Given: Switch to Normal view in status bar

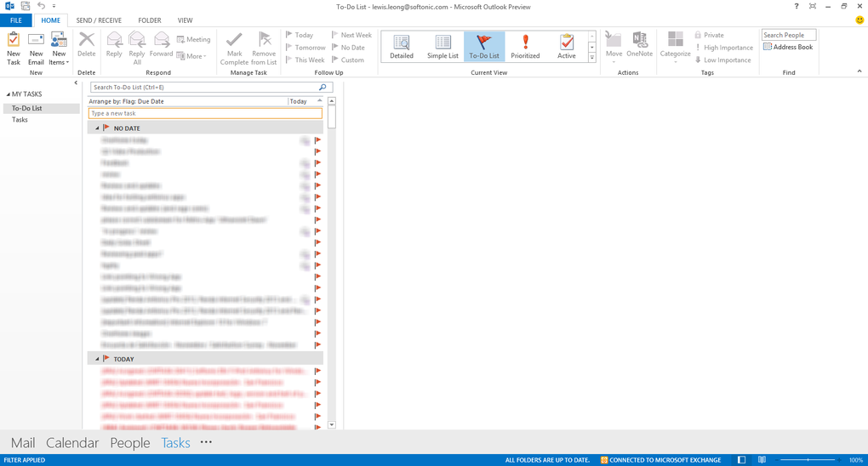Looking at the screenshot, I should [x=742, y=460].
